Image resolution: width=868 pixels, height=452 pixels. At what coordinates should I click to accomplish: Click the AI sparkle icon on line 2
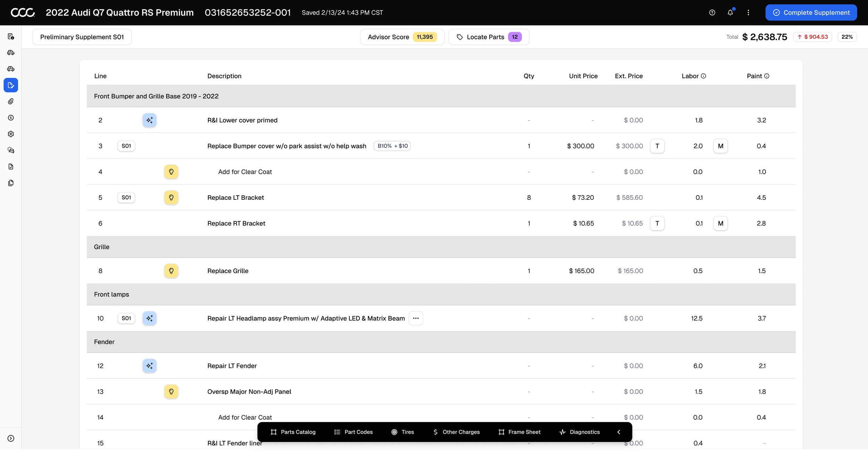pyautogui.click(x=150, y=120)
